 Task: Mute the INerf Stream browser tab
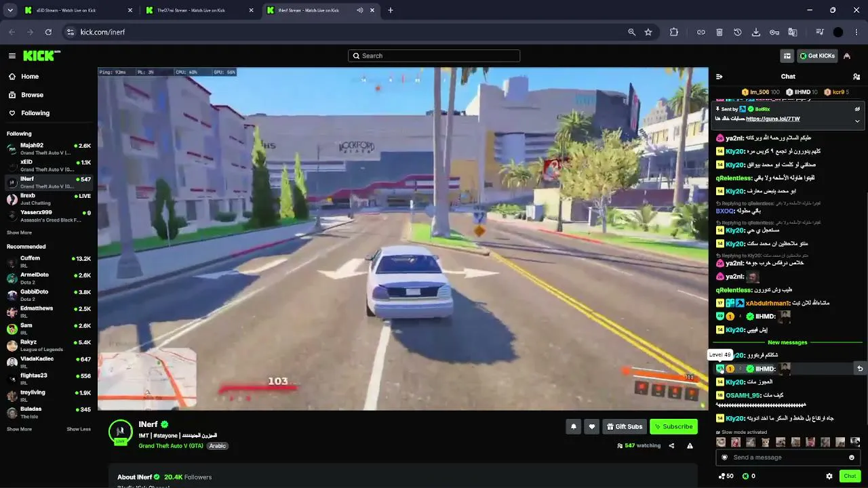pyautogui.click(x=360, y=10)
